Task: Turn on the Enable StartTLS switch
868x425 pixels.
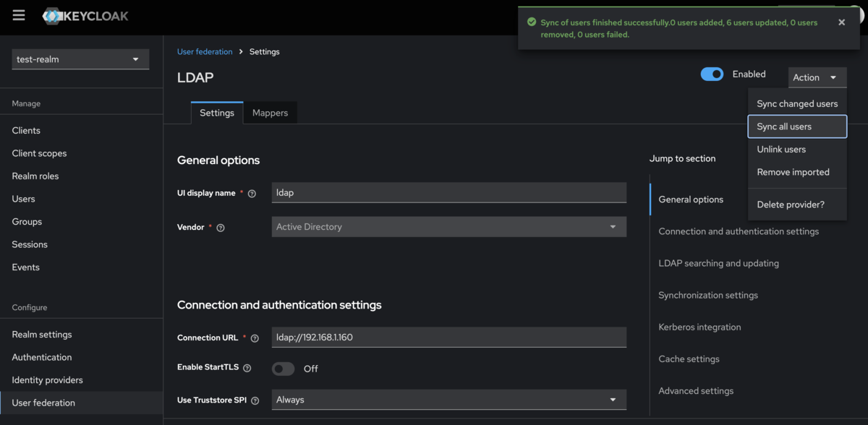Action: point(283,369)
